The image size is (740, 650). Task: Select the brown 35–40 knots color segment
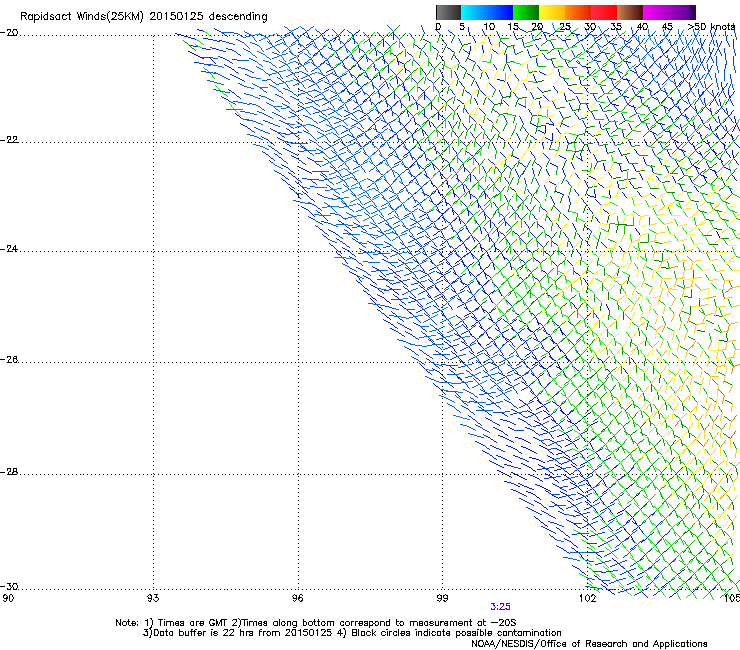630,12
